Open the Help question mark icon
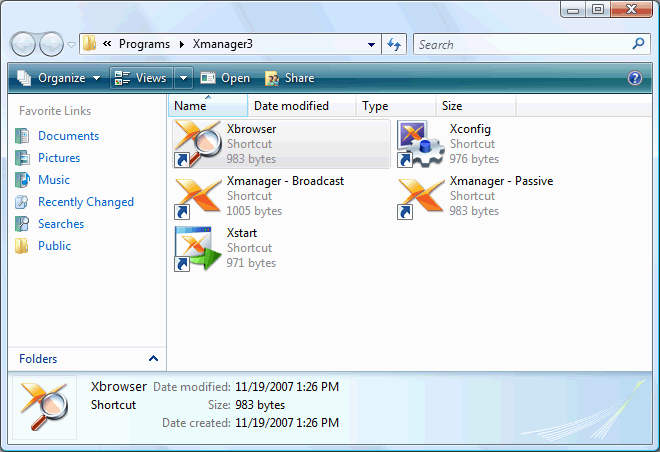Viewport: 660px width, 452px height. (635, 78)
